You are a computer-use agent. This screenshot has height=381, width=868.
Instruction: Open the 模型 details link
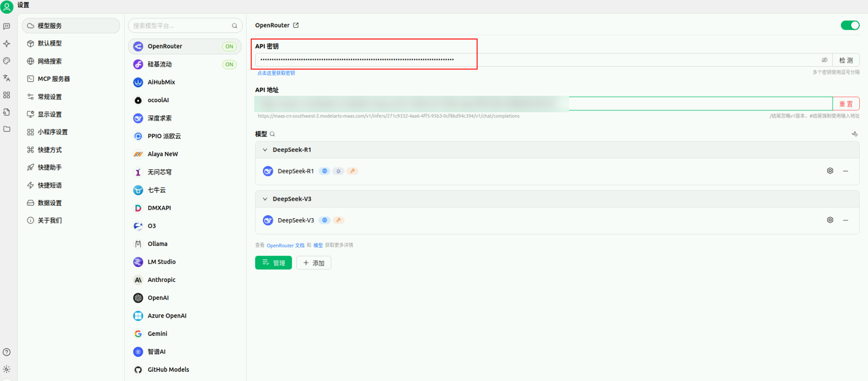[318, 245]
